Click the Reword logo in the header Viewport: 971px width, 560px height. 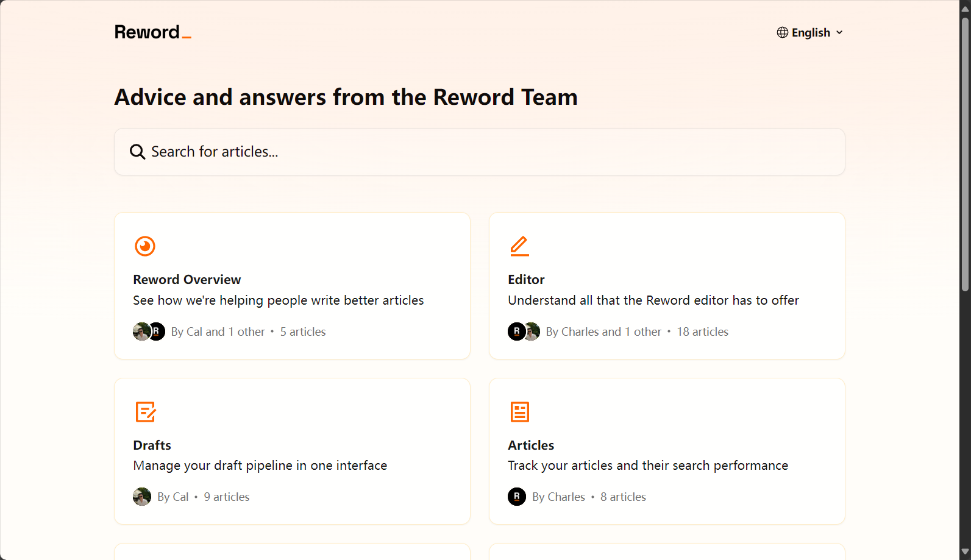click(153, 32)
